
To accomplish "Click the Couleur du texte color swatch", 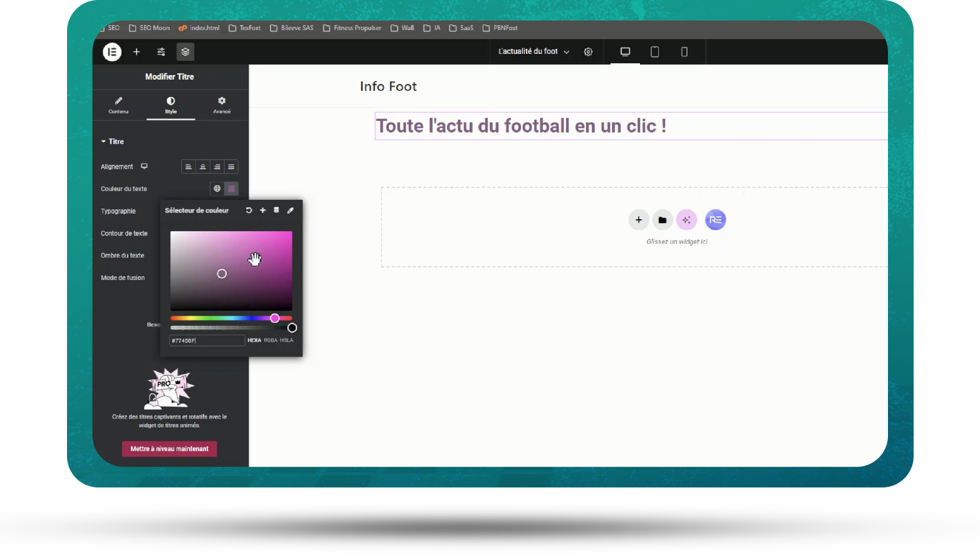I will click(232, 189).
